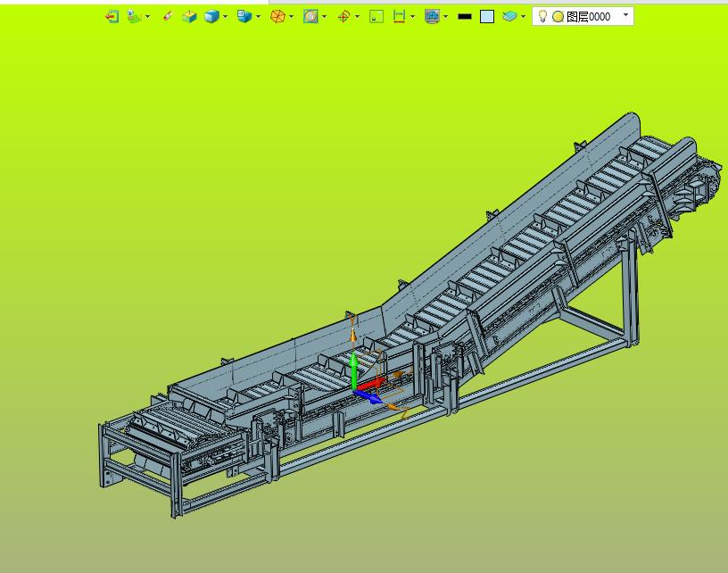The image size is (728, 573).
Task: Click the monitor display settings icon
Action: click(432, 17)
